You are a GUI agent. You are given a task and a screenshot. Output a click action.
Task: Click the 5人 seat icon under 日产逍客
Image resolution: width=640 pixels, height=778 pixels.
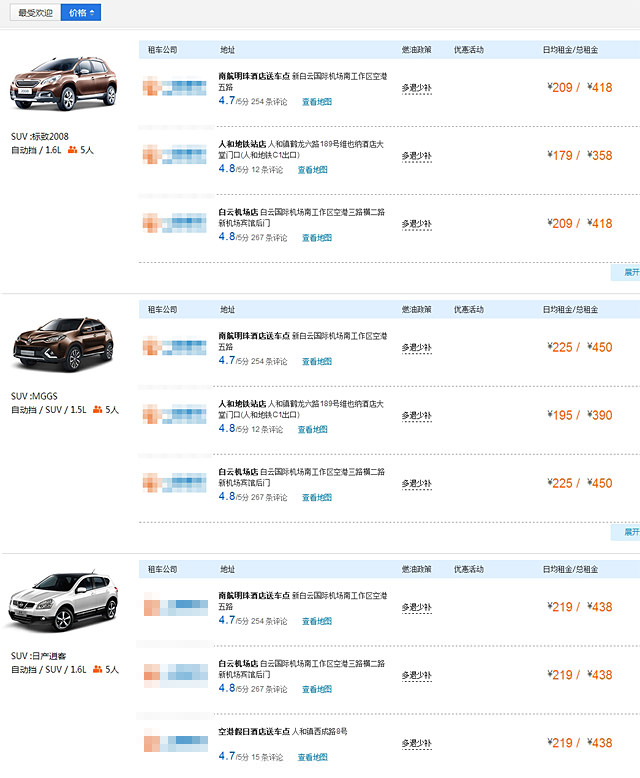pyautogui.click(x=97, y=670)
